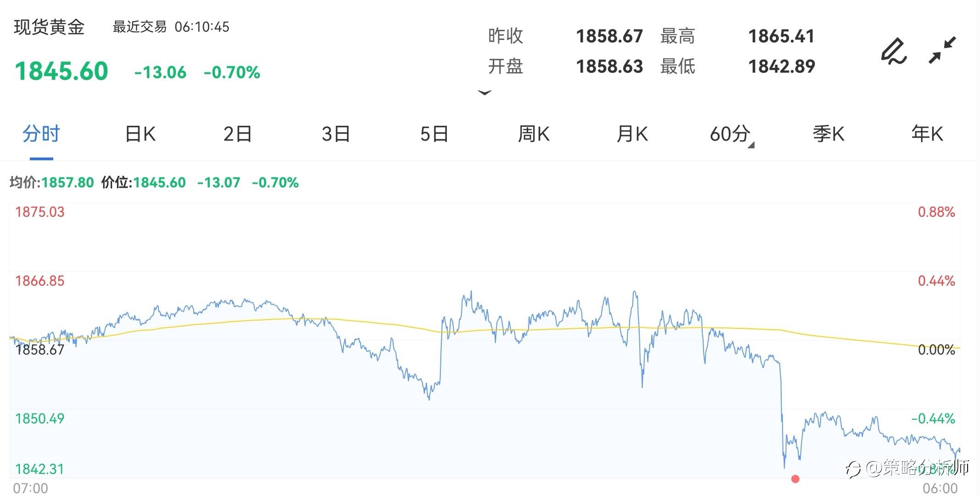Select the 5日 chart tab
The width and height of the screenshot is (980, 496).
click(x=434, y=134)
